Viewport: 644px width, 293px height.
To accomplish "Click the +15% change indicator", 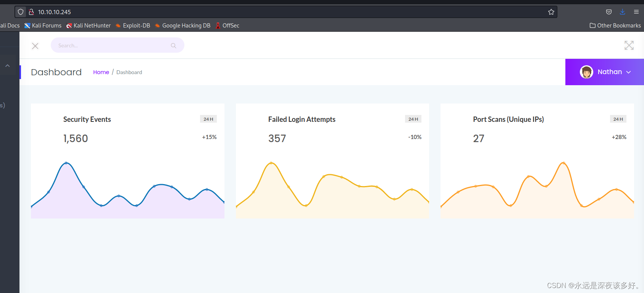I will (209, 137).
